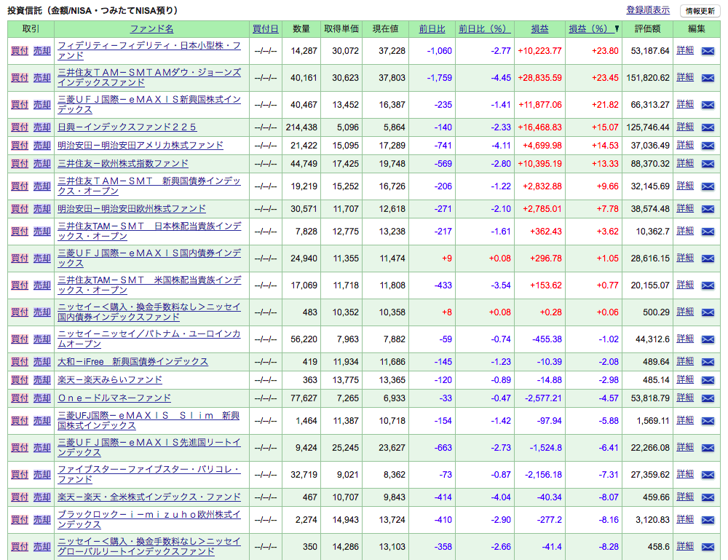
Task: Click mail icon in ドルマネーファンド row
Action: click(x=708, y=398)
